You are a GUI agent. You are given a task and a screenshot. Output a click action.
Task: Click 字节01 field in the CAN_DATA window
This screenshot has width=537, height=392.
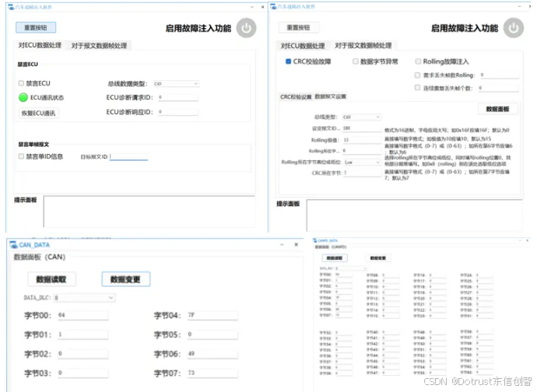coord(82,334)
